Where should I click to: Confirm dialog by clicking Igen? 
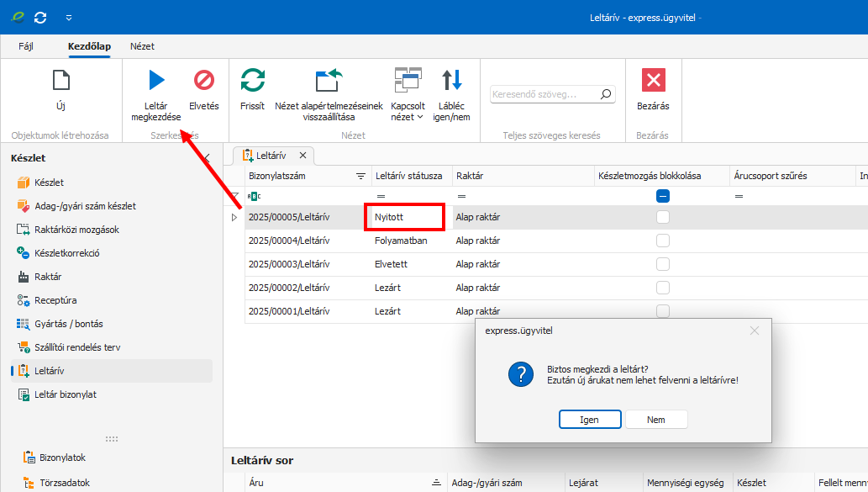(589, 419)
